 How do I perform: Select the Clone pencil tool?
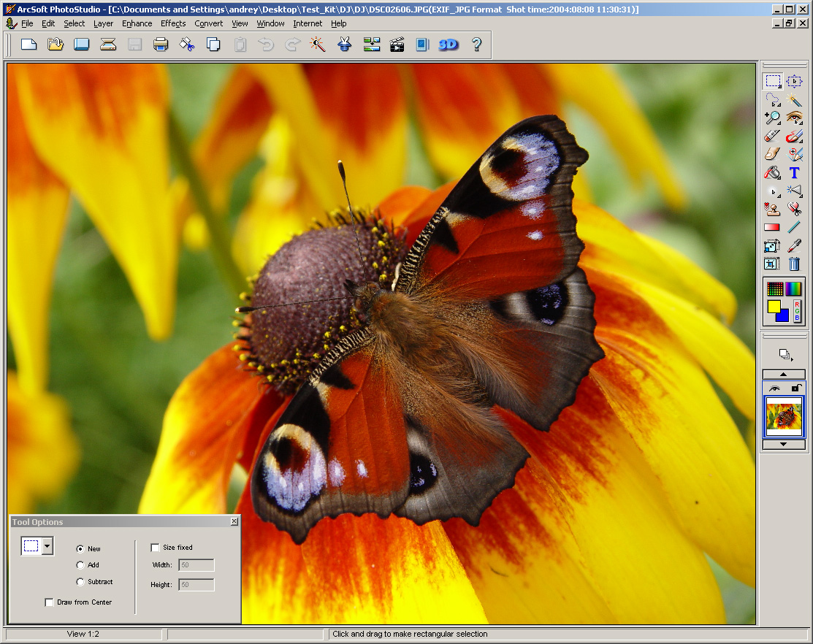794,154
